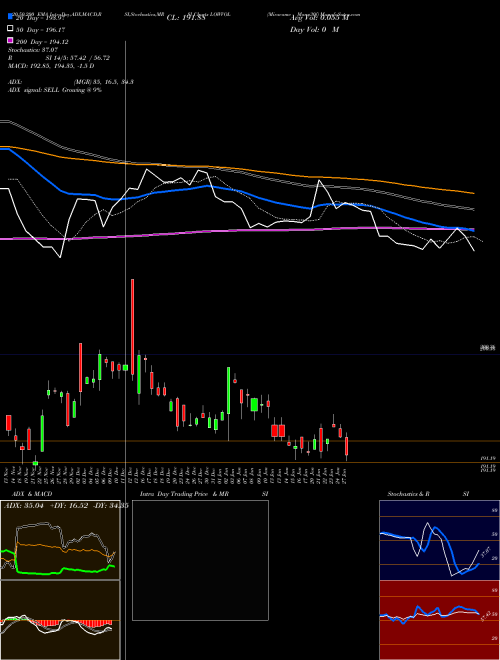Click the 'Day Vol: 0 M' label
The height and width of the screenshot is (660, 500).
pyautogui.click(x=314, y=29)
